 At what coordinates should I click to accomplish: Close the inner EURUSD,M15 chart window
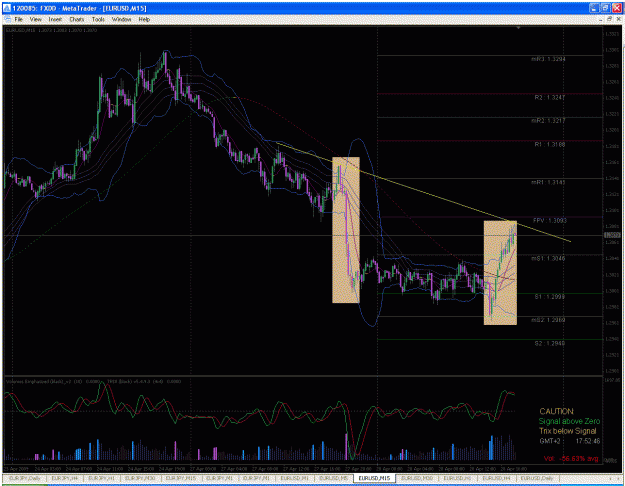618,19
